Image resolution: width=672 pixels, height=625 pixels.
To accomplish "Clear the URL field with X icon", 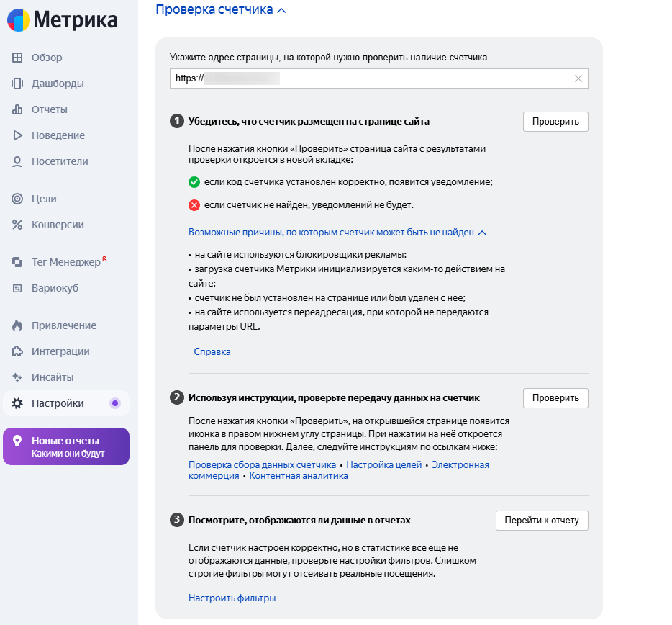I will click(x=578, y=78).
